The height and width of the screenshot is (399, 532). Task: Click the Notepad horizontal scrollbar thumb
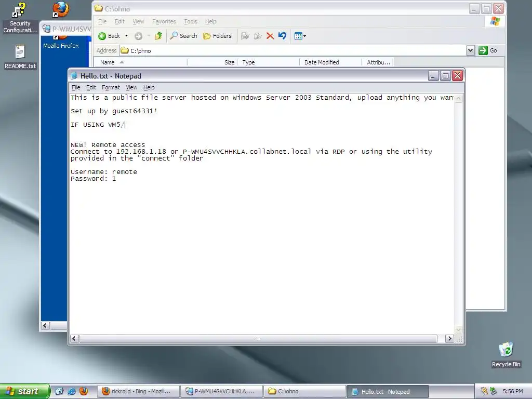pyautogui.click(x=258, y=339)
